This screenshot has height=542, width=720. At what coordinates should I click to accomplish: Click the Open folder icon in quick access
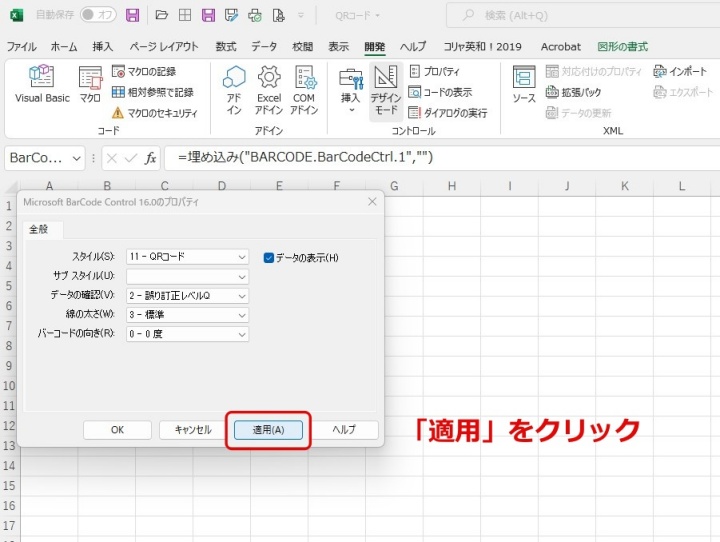click(x=161, y=15)
